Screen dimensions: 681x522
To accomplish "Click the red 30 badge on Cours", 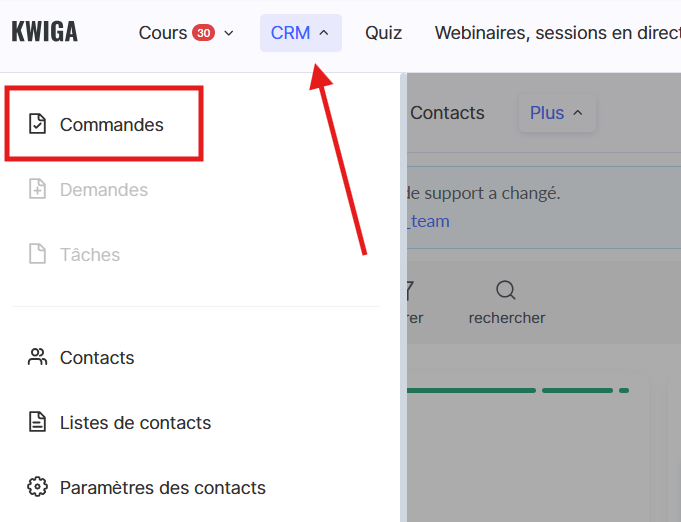I will pos(203,33).
